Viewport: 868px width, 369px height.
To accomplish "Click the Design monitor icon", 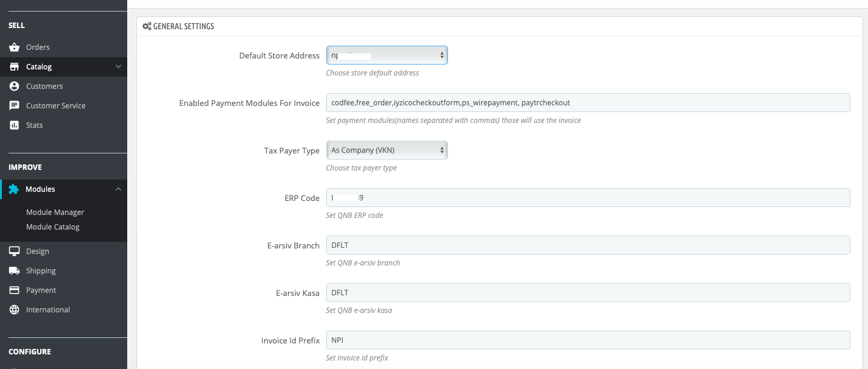I will (14, 251).
